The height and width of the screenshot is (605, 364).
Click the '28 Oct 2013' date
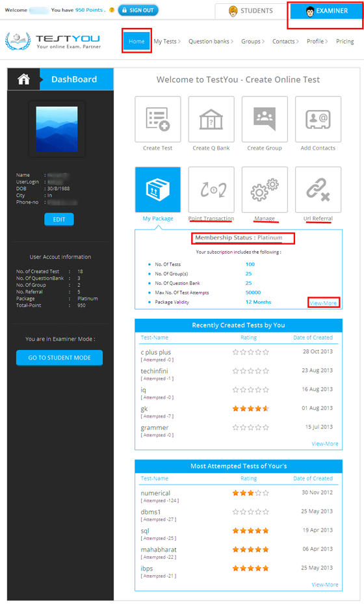pos(318,351)
